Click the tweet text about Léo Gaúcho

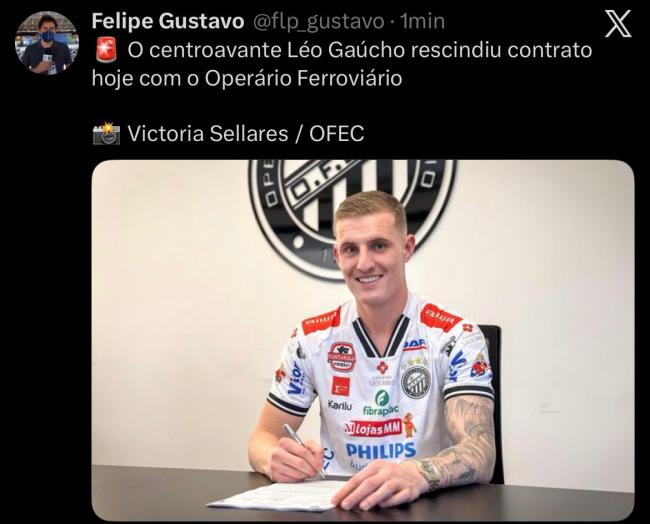[x=342, y=64]
